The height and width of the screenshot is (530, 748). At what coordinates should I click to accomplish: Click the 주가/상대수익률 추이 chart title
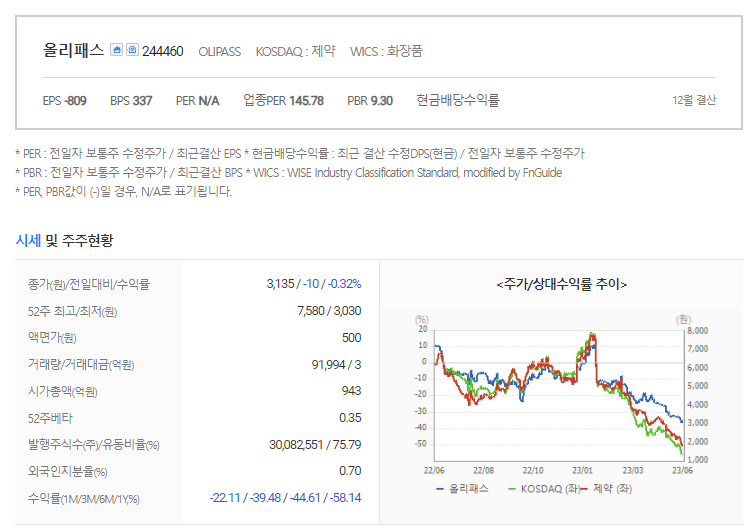click(562, 284)
